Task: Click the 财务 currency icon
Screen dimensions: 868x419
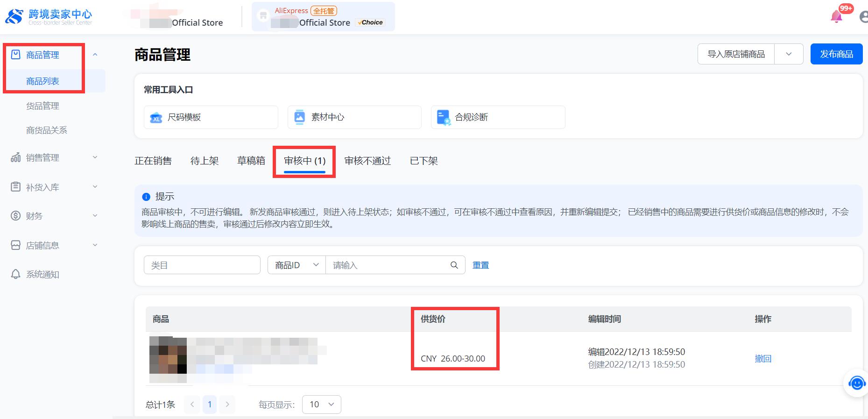Action: click(16, 216)
